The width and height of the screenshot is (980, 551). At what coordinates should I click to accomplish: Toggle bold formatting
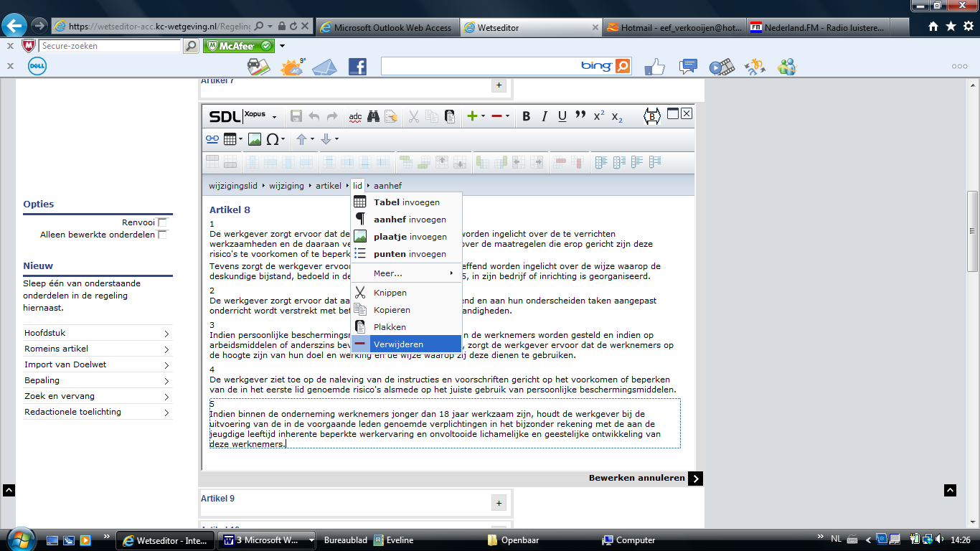click(x=527, y=116)
